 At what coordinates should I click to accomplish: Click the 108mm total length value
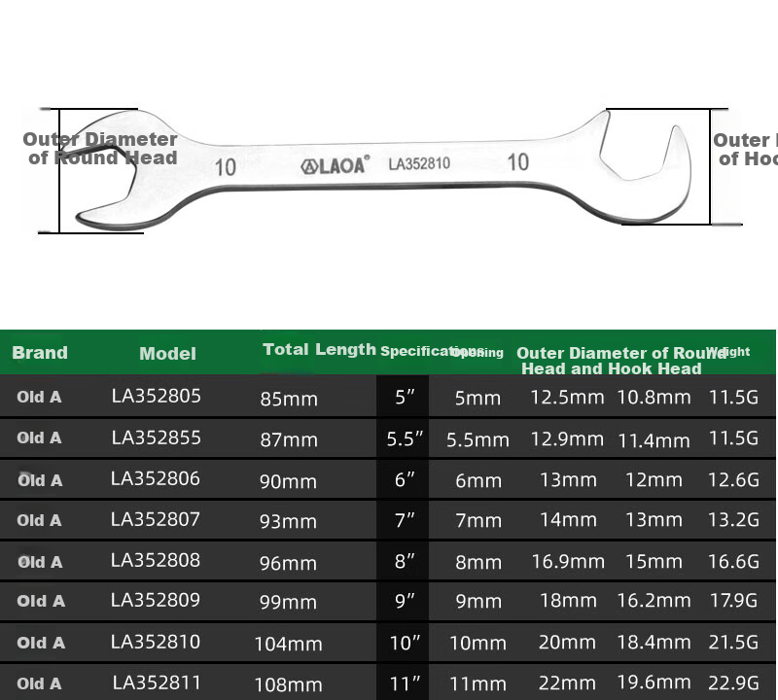[x=288, y=685]
